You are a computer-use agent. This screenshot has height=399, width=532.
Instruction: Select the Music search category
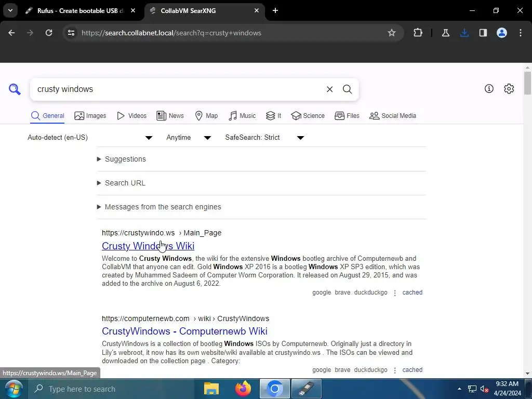(242, 116)
